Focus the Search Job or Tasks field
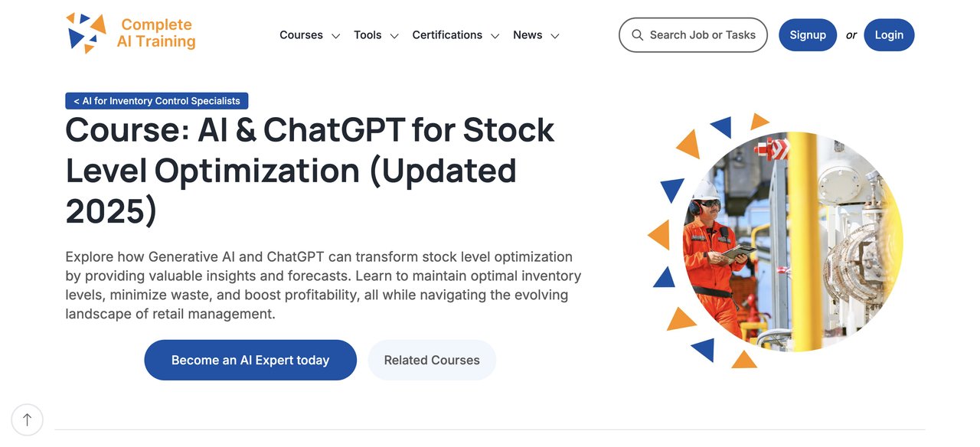This screenshot has width=980, height=447. tap(702, 35)
